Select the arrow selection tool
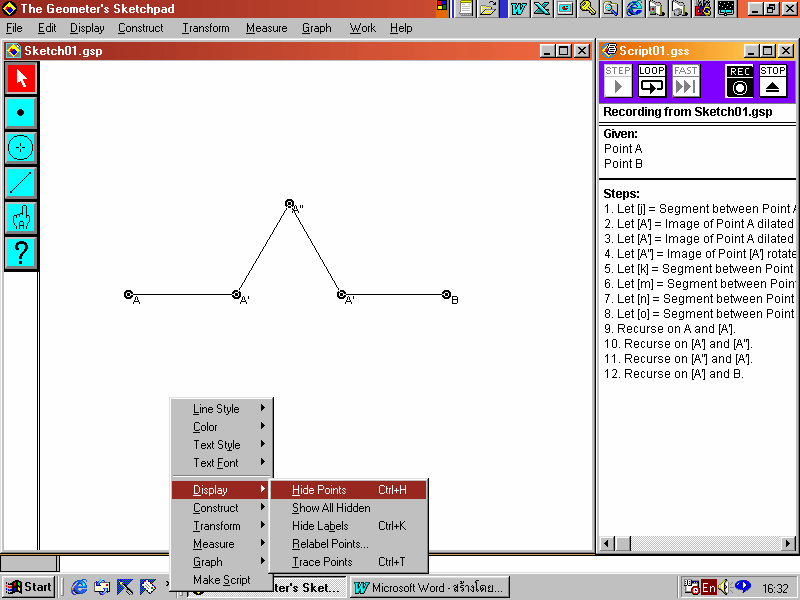Viewport: 800px width, 600px height. (21, 78)
